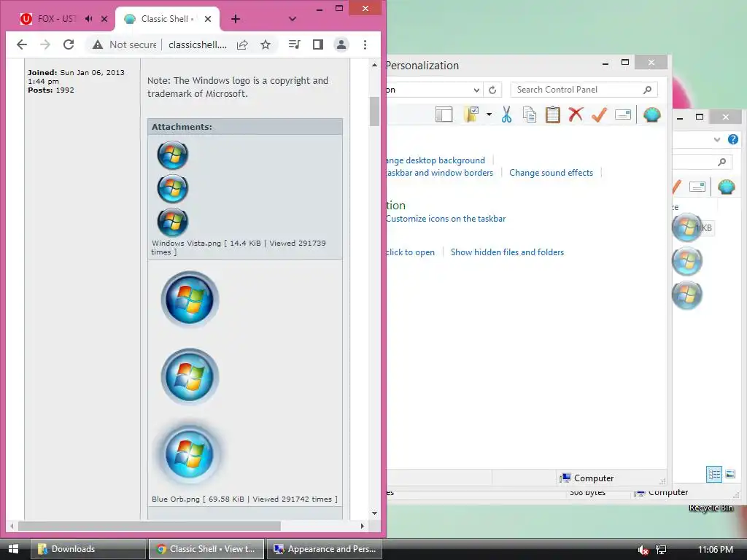Click the Search Control Panel field
Screen dimensions: 747x560
click(x=584, y=90)
